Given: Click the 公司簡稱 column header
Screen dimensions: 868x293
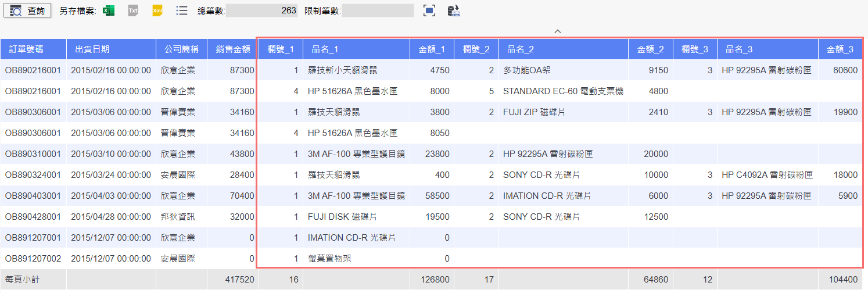Looking at the screenshot, I should coord(181,49).
